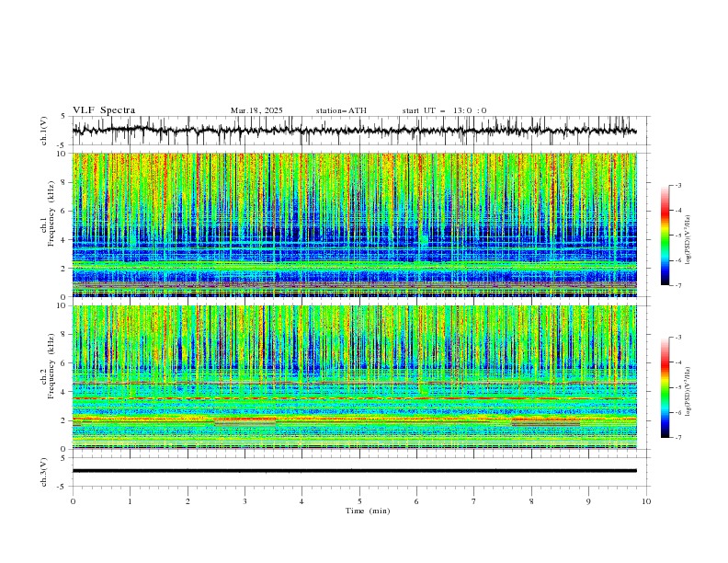Click the "4" kHz tick on ch.2 frequency axis

64,392
